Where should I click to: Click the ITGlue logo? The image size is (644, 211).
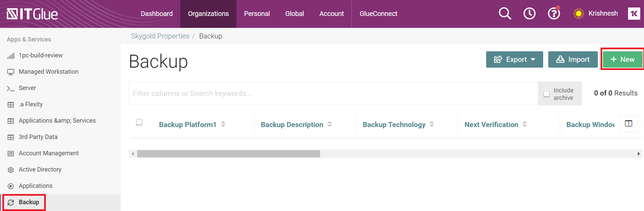tap(32, 14)
